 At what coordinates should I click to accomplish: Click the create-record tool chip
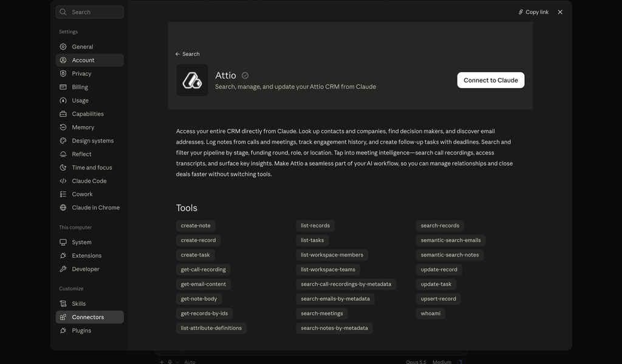click(x=199, y=240)
